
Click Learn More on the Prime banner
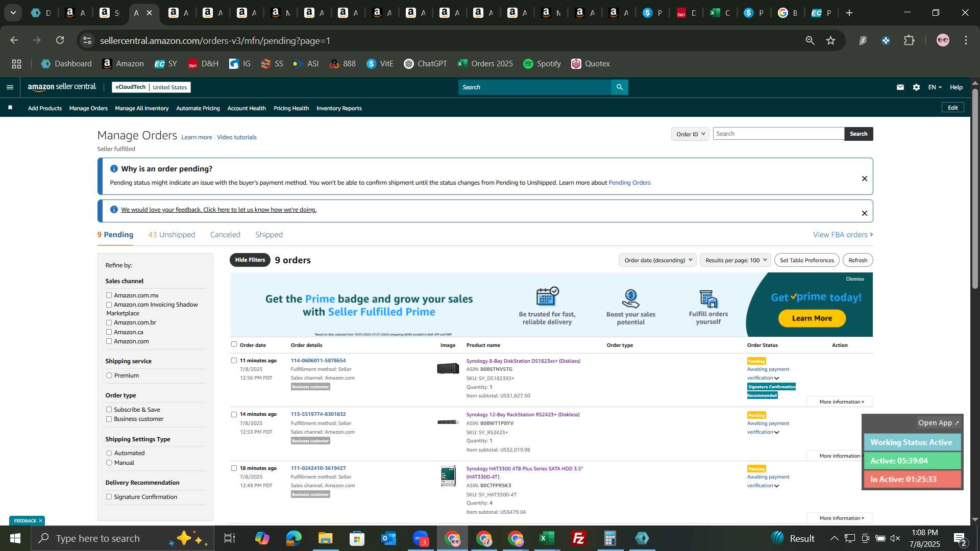[812, 318]
